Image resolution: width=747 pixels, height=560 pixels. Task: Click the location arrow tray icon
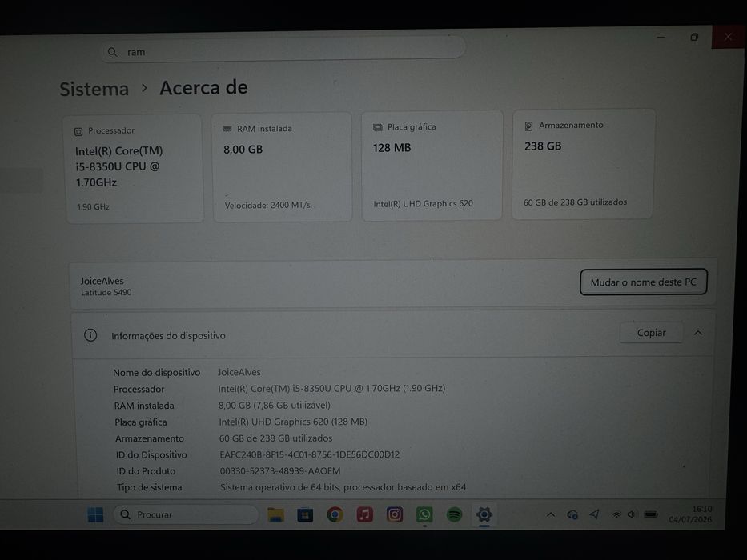click(594, 514)
